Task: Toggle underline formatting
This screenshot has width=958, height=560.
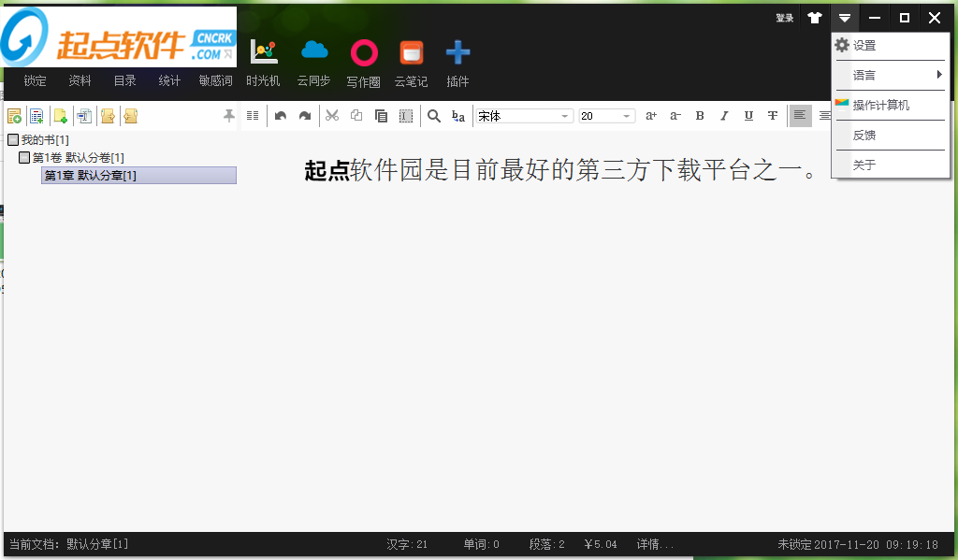Action: (x=748, y=116)
